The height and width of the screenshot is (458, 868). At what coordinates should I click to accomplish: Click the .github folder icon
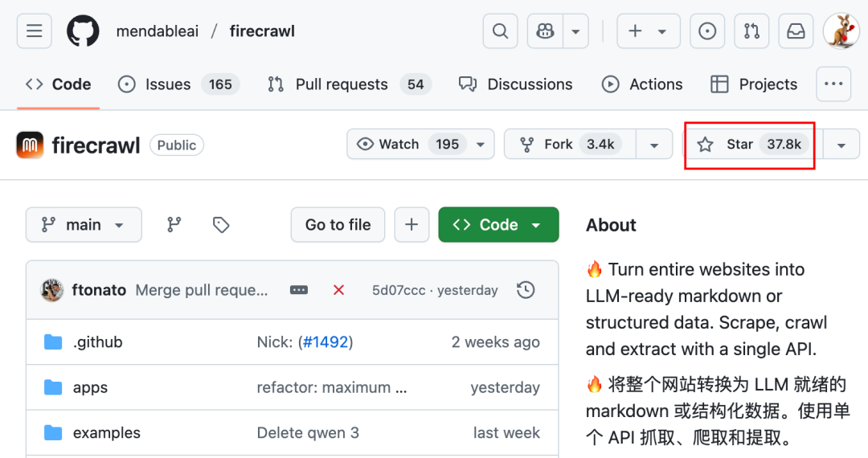53,341
